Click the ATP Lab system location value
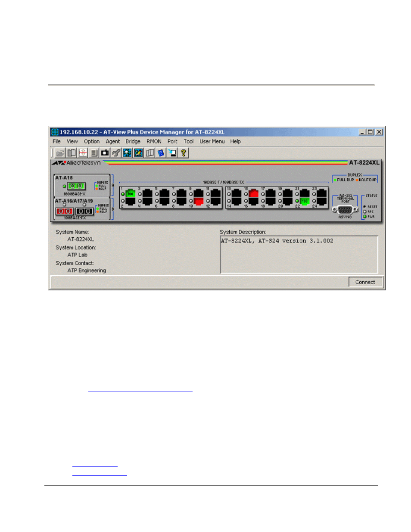The height and width of the screenshot is (532, 411). click(78, 255)
